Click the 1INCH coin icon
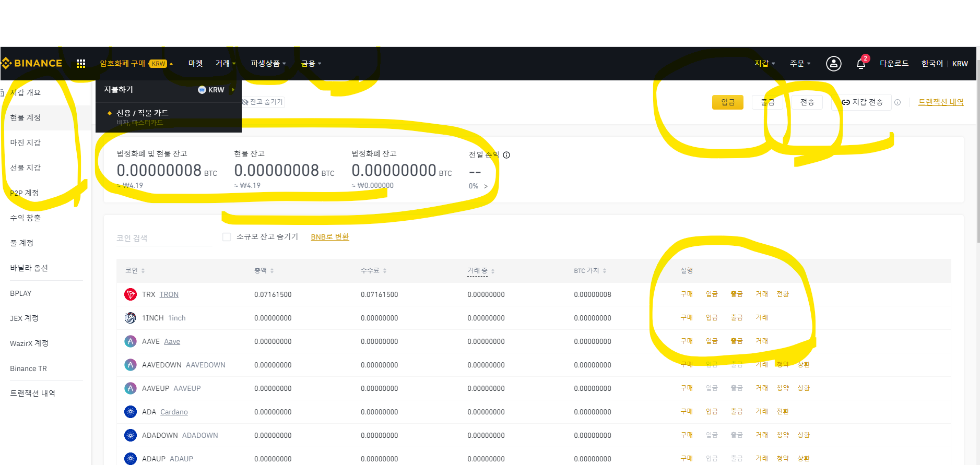980x465 pixels. click(131, 318)
